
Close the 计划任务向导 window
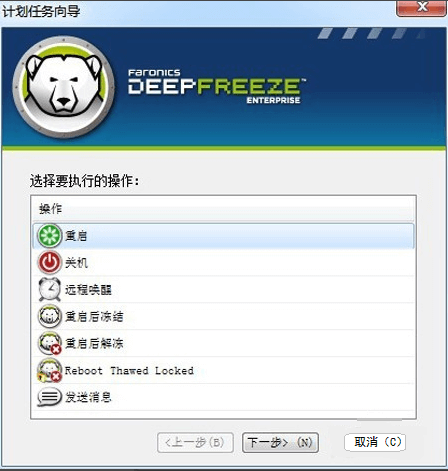pos(422,8)
